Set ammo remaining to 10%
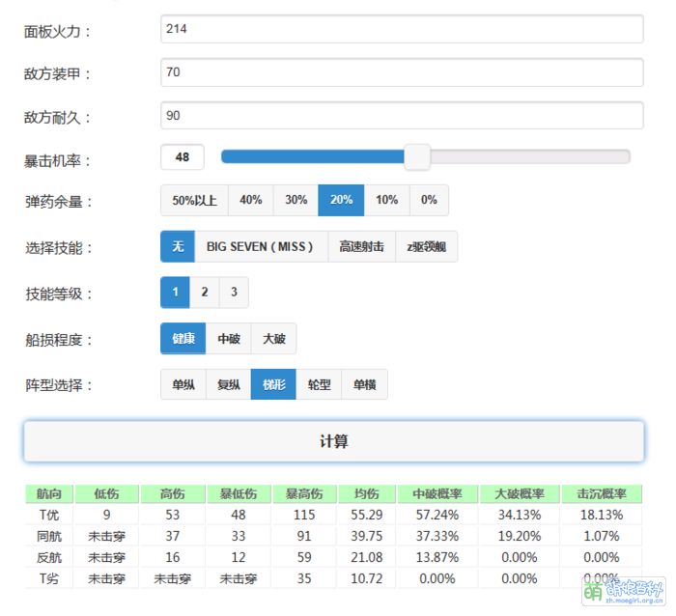This screenshot has height=616, width=676. [x=386, y=200]
